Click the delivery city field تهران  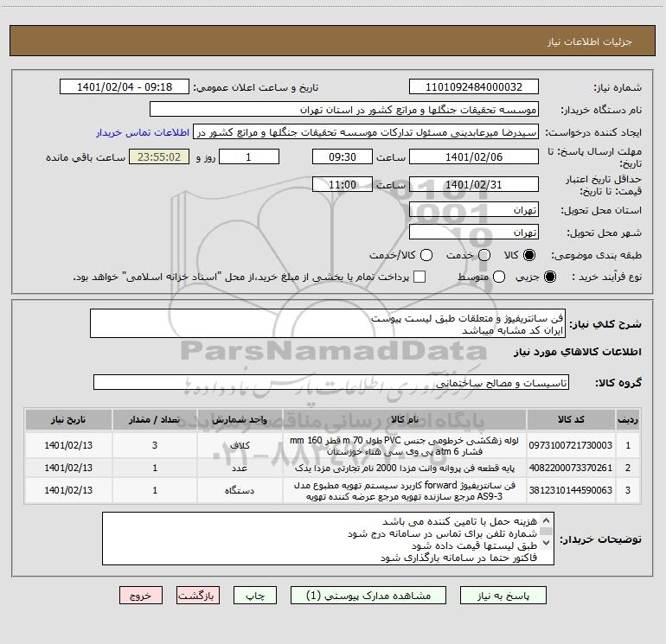474,233
